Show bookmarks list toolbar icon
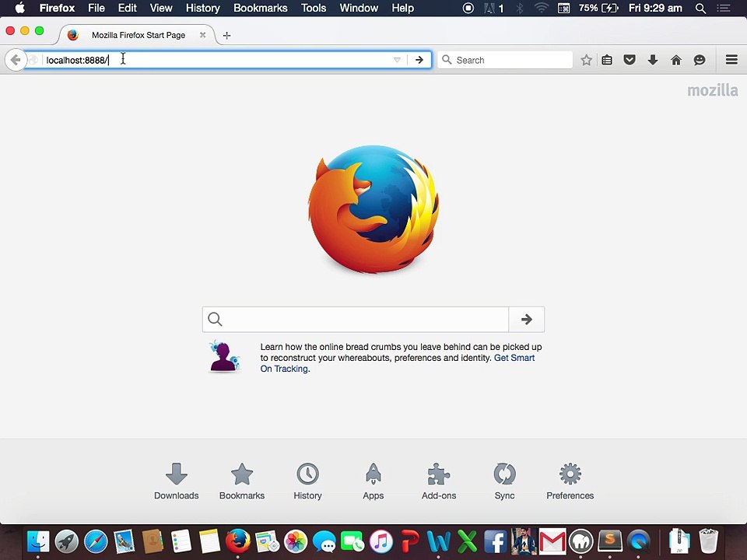The image size is (747, 560). click(x=607, y=60)
